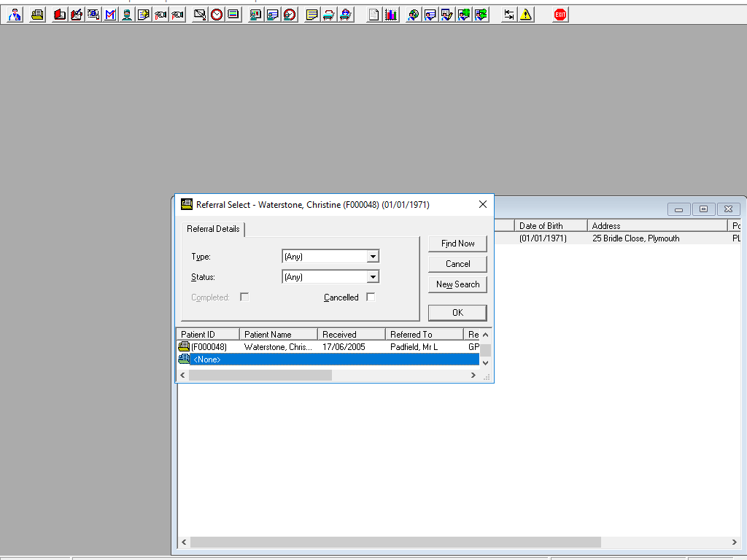Image resolution: width=747 pixels, height=560 pixels.
Task: Open the Status dropdown list
Action: coord(373,276)
